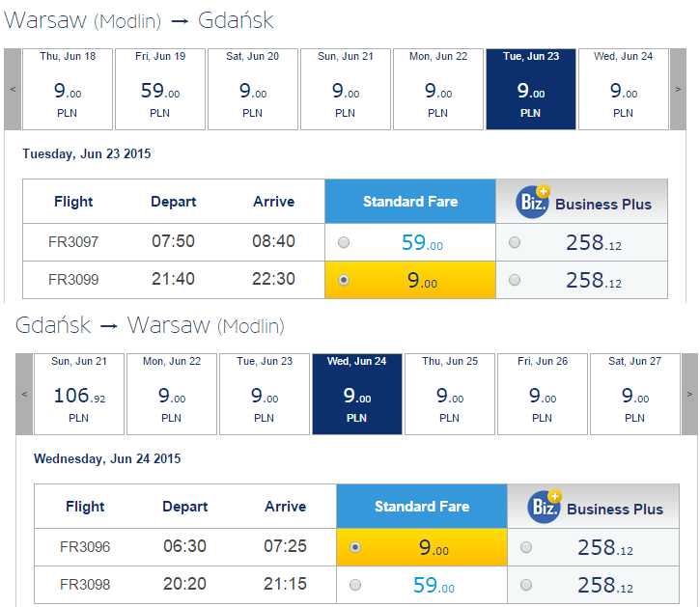Switch return date to Sun, Jun 21
The width and height of the screenshot is (700, 607).
point(79,394)
